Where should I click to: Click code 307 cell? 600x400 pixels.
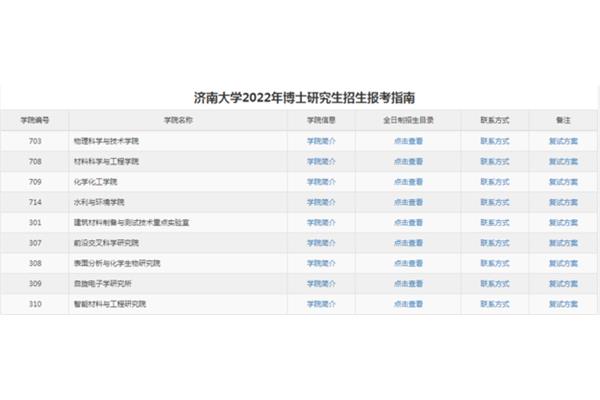(x=34, y=243)
